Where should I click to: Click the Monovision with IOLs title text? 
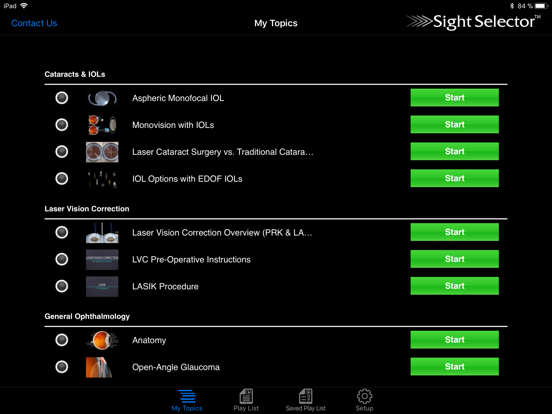click(x=173, y=125)
